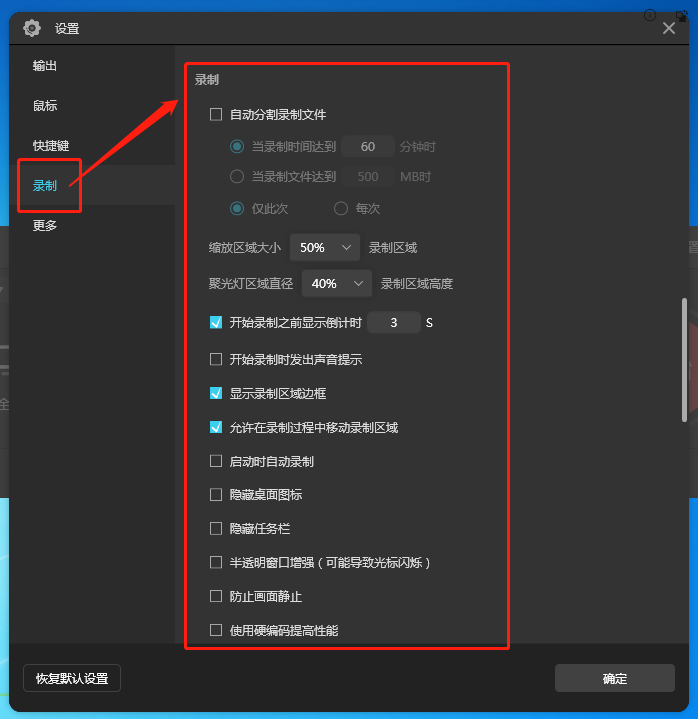This screenshot has width=698, height=719.
Task: Select the 当录制时间达到 radio option
Action: click(x=237, y=147)
